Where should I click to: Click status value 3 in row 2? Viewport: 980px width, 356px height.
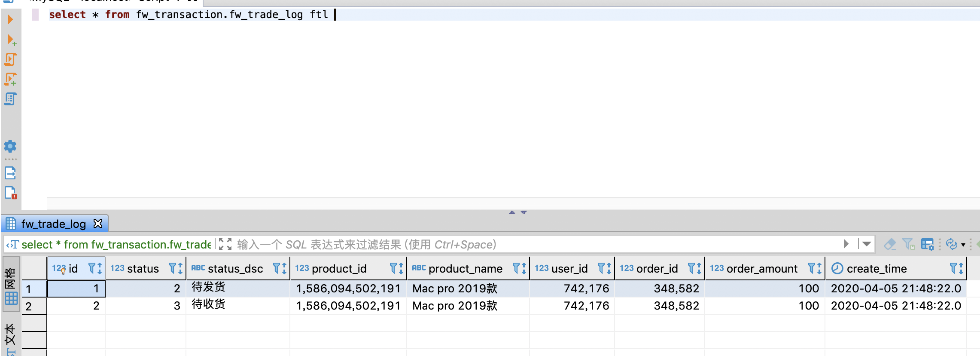tap(146, 306)
